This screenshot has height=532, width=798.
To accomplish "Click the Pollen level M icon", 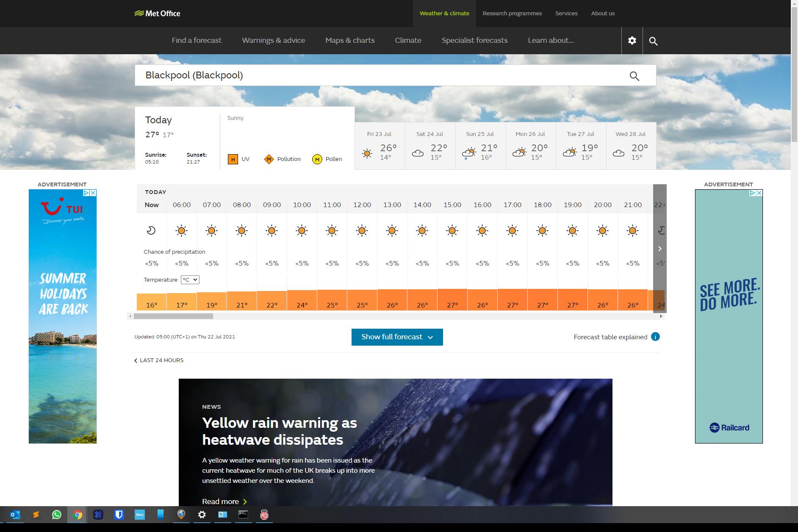I will [x=317, y=159].
